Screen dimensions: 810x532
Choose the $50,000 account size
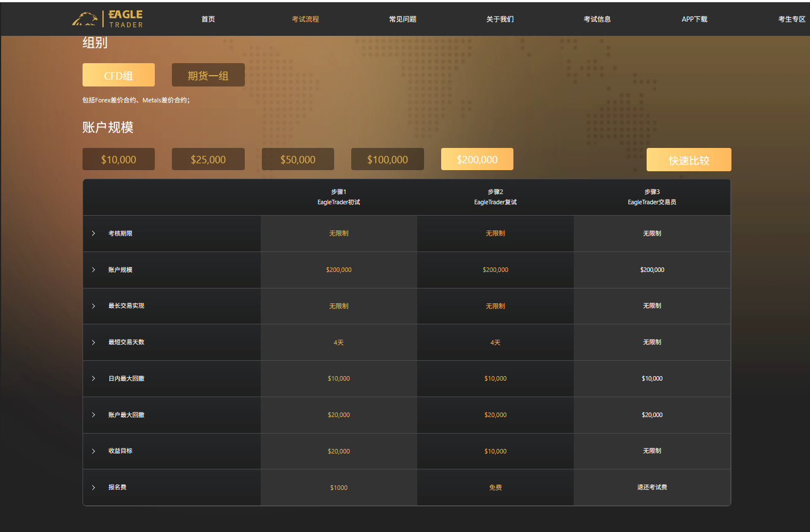point(298,159)
